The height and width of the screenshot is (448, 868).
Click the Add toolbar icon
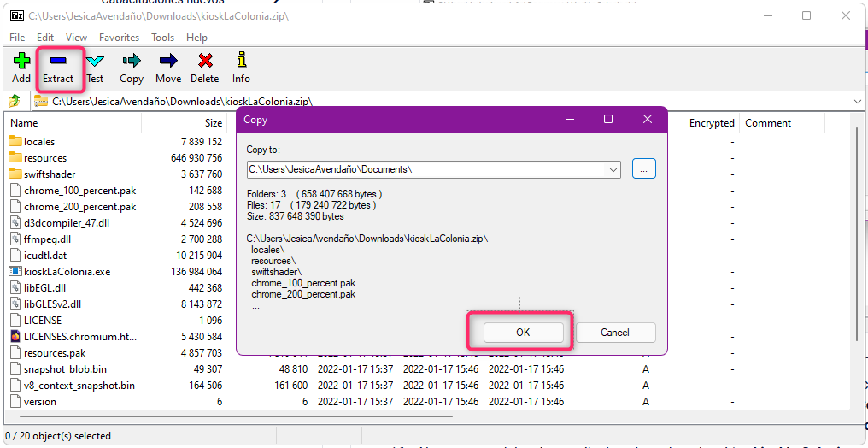21,62
